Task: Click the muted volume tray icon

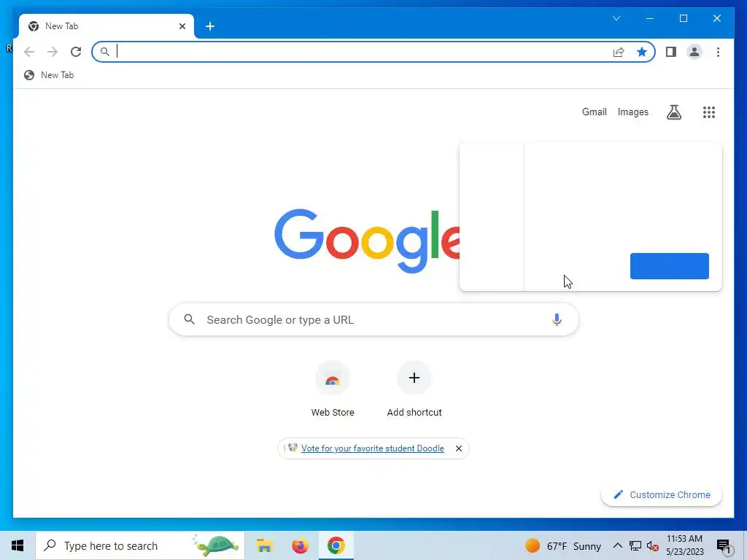Action: 653,545
